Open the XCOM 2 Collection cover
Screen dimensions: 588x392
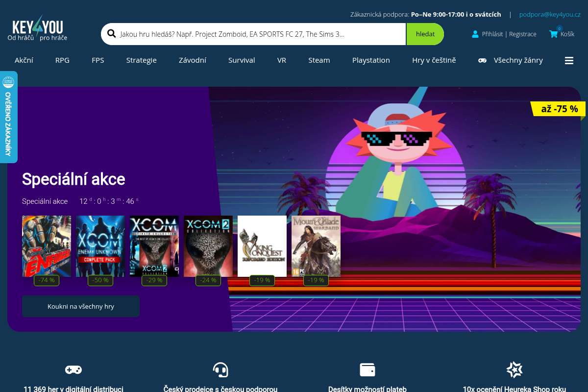208,246
